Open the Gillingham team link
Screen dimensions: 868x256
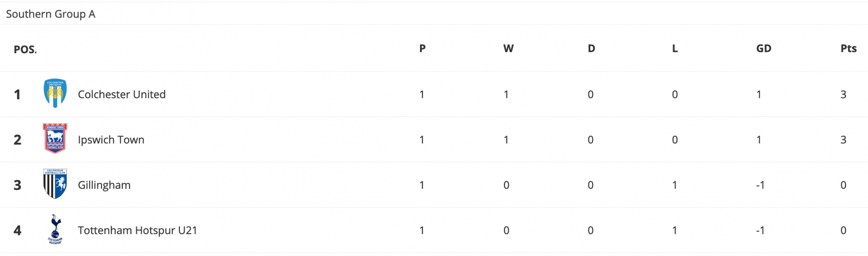[x=104, y=185]
